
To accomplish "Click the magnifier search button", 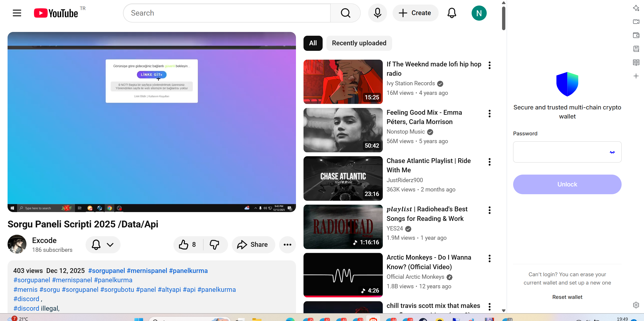I will click(x=345, y=13).
